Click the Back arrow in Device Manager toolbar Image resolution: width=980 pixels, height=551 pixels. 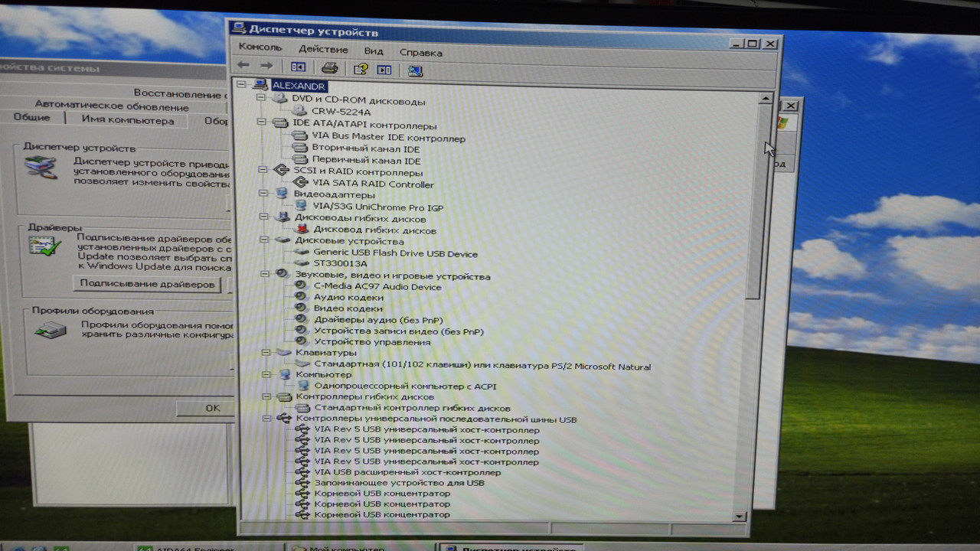pyautogui.click(x=244, y=67)
